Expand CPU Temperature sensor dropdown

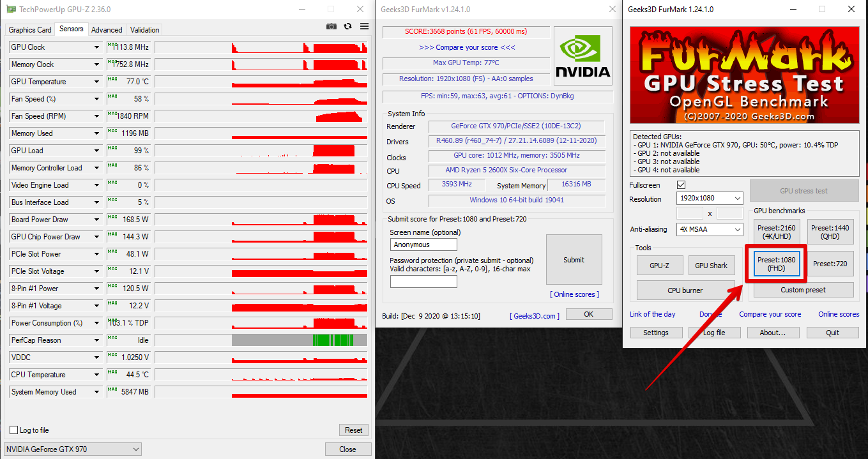pyautogui.click(x=97, y=375)
